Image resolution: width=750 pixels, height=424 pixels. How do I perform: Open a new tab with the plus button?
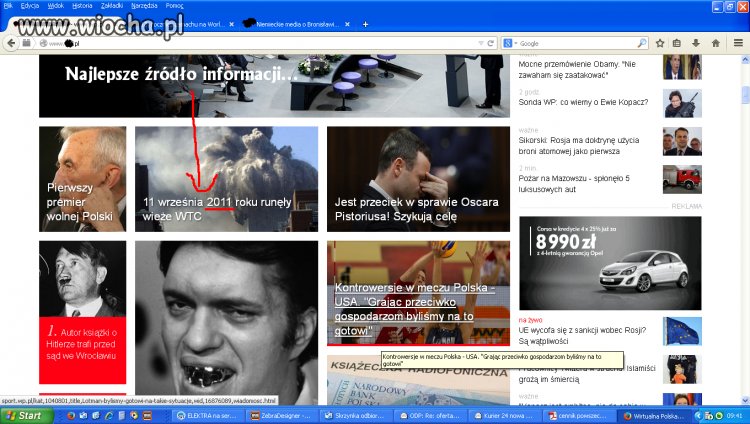[365, 24]
